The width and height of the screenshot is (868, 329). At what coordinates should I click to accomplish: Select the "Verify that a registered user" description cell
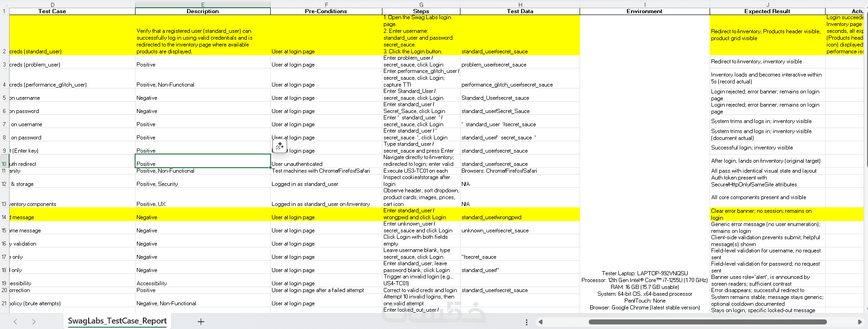click(203, 35)
